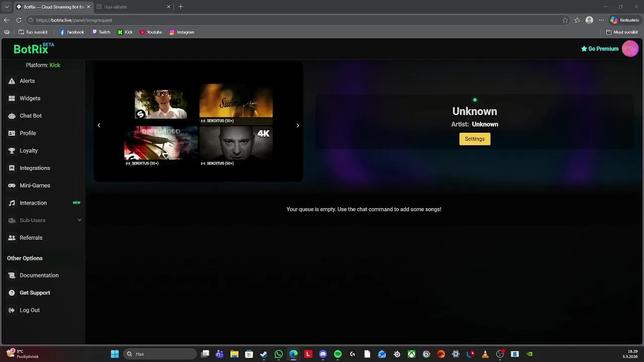Click the taskbar search box Hae
Screen dimensions: 644x362
pos(159,354)
